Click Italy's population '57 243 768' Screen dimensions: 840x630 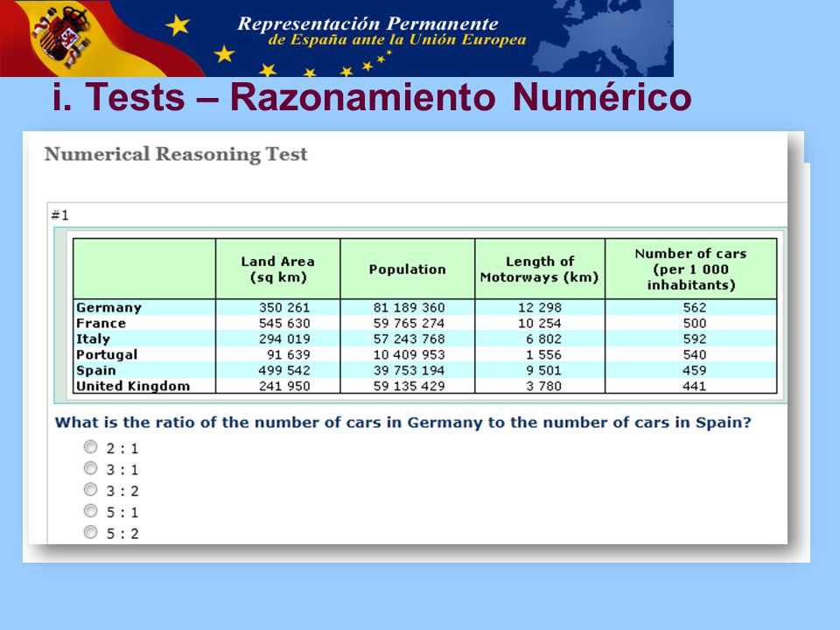[409, 339]
